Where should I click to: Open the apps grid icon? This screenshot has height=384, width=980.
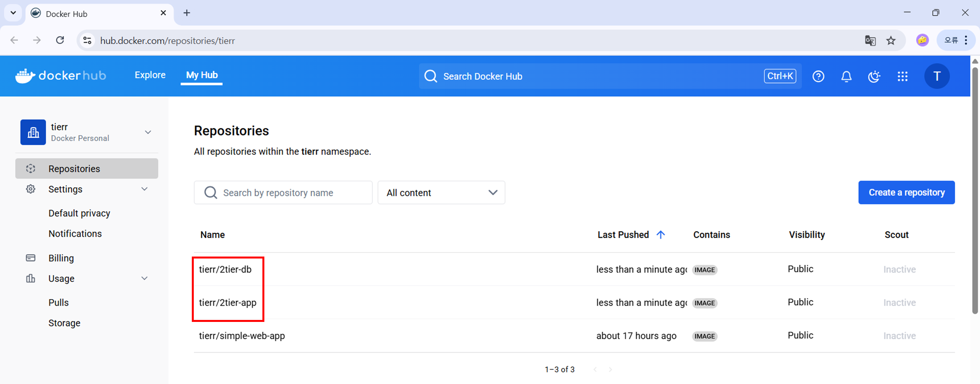903,76
